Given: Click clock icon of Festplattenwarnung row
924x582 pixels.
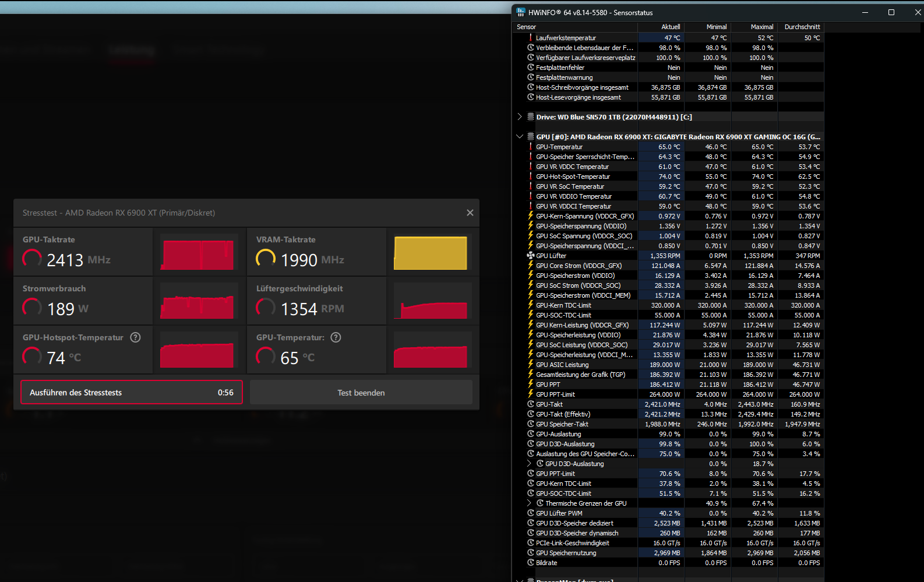Looking at the screenshot, I should click(x=531, y=77).
